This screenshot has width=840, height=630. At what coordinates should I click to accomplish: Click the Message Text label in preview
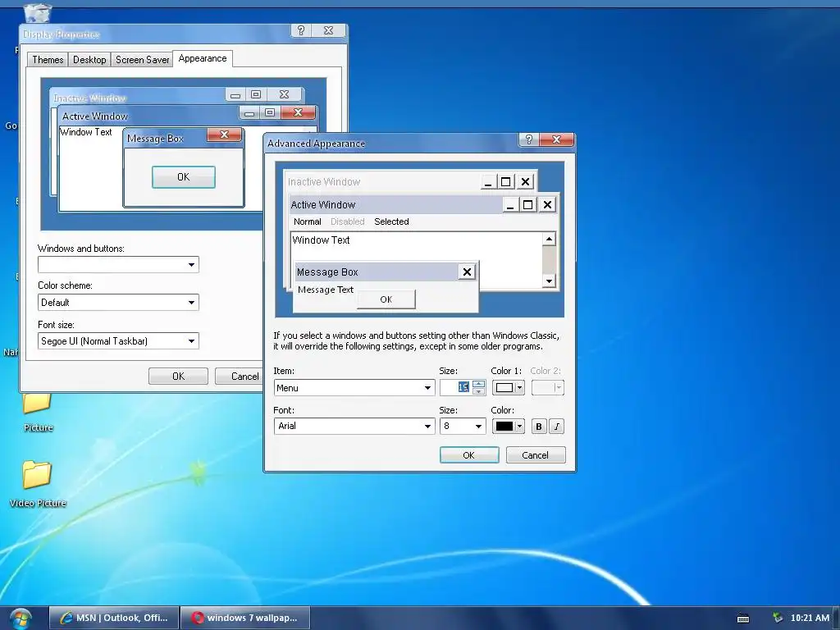[x=325, y=290]
